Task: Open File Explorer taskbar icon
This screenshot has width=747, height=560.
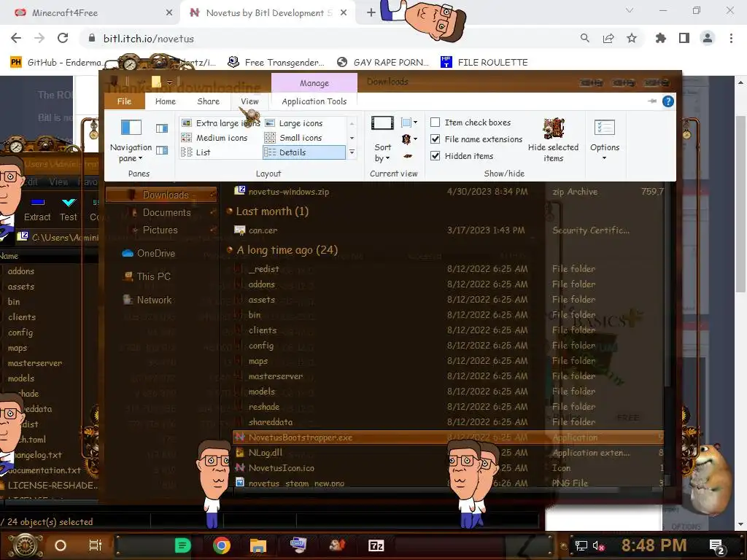Action: (258, 545)
